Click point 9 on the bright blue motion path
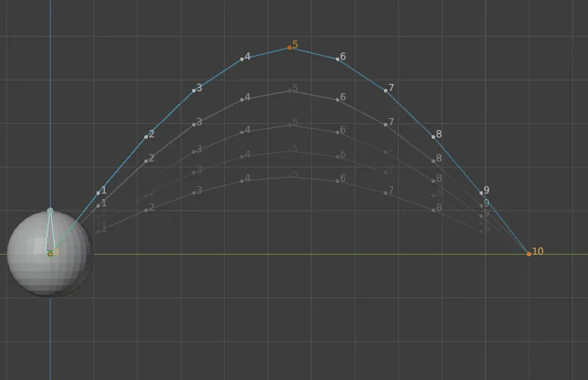 coord(481,193)
